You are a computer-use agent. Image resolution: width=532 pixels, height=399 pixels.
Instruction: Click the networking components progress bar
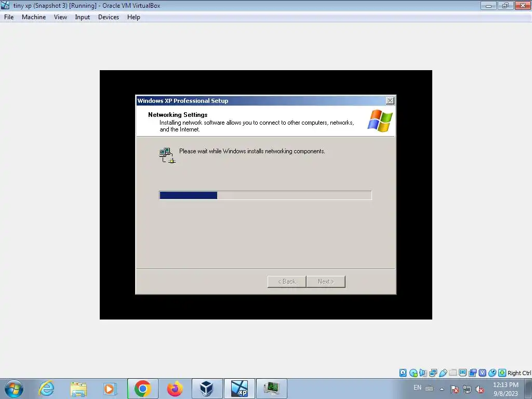pyautogui.click(x=265, y=195)
